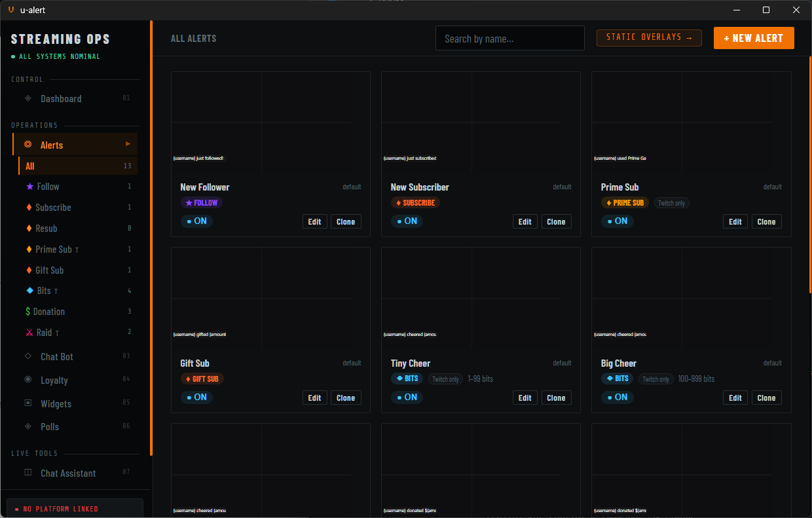Edit the New Follower alert
The width and height of the screenshot is (812, 518).
(x=315, y=222)
